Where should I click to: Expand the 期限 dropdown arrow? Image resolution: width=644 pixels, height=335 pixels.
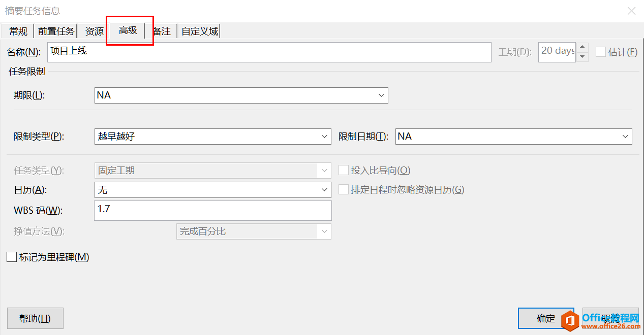[381, 95]
